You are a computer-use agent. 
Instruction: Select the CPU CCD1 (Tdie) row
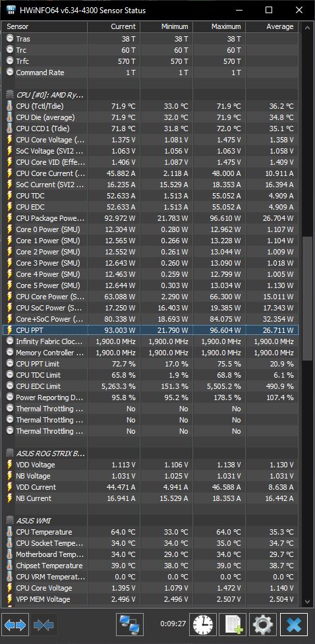150,129
